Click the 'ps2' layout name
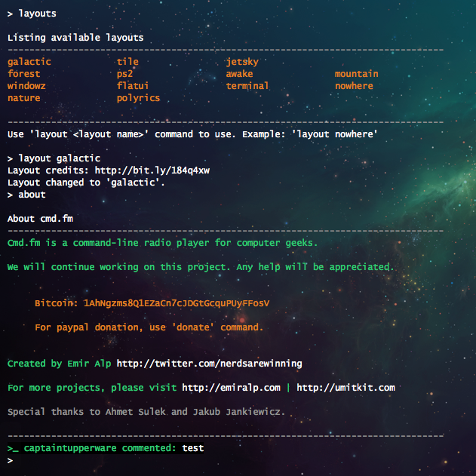Viewport: 476px width, 476px height. pyautogui.click(x=124, y=74)
